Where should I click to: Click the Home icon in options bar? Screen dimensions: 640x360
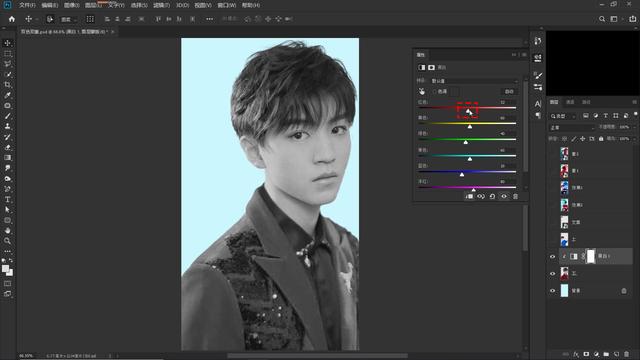coord(11,19)
